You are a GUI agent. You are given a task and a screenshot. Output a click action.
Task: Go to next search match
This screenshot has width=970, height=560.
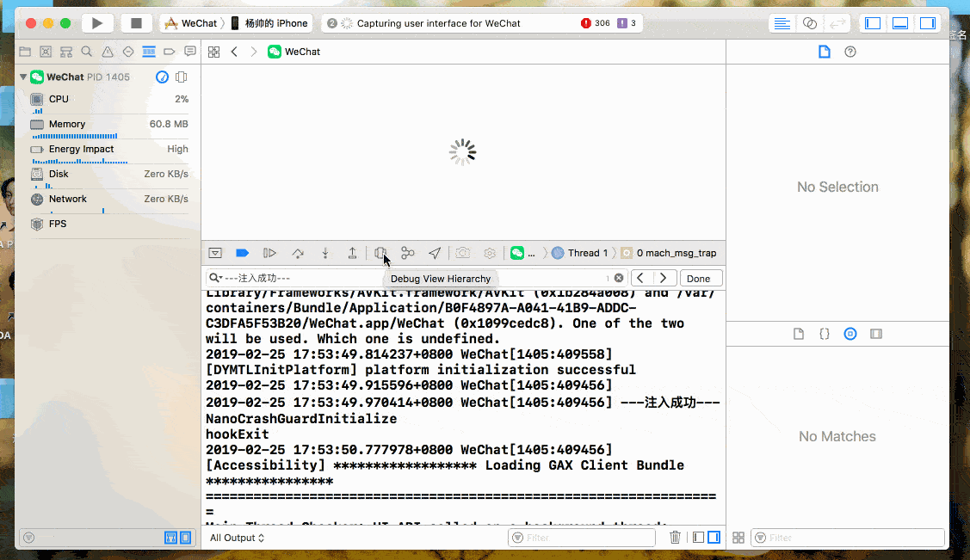[x=663, y=278]
